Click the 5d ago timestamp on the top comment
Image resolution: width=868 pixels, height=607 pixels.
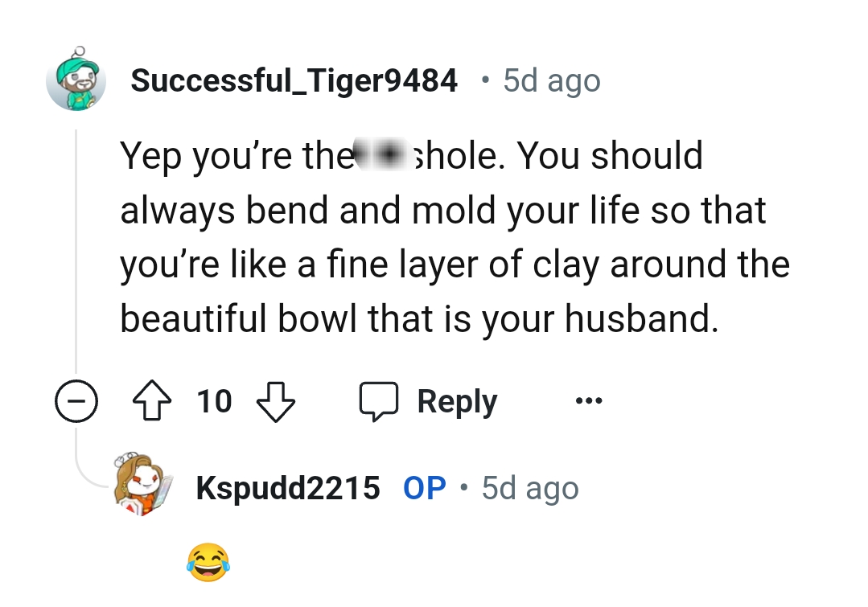pyautogui.click(x=550, y=80)
